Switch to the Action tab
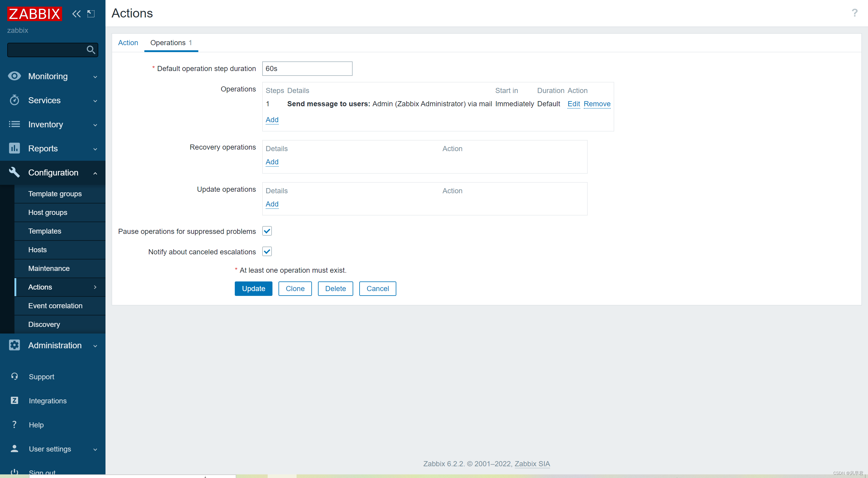This screenshot has height=478, width=868. [x=128, y=43]
